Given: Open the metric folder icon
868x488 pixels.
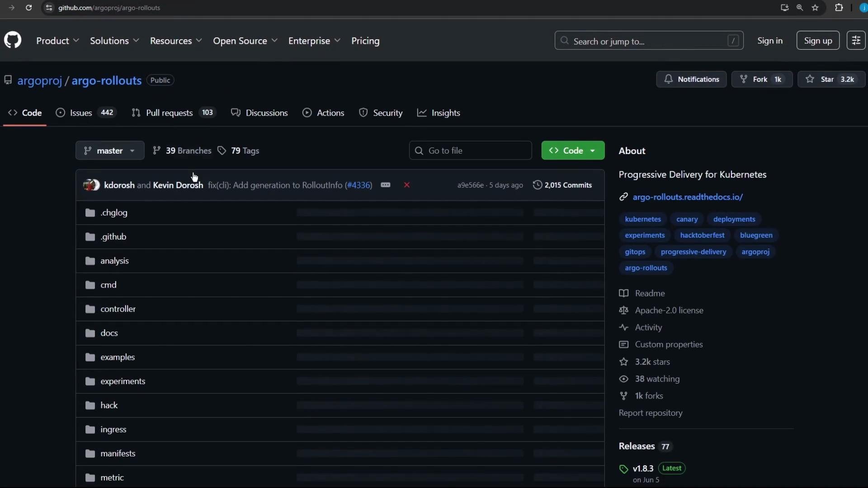Looking at the screenshot, I should (x=90, y=478).
